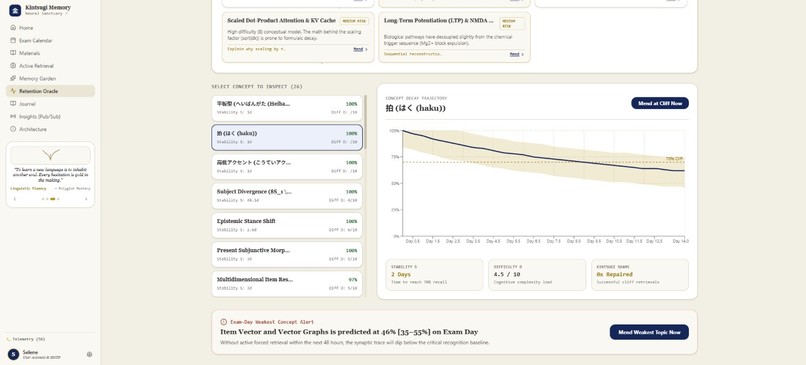Click the "Explain why scaling by" prompt text
The width and height of the screenshot is (806, 365).
(257, 49)
